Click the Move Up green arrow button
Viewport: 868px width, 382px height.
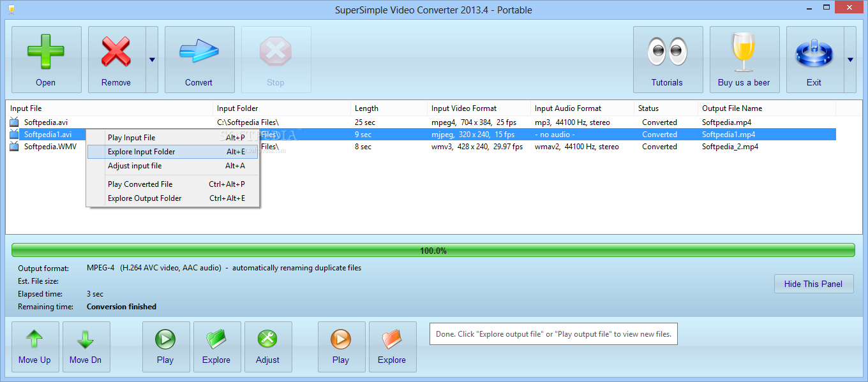point(35,347)
